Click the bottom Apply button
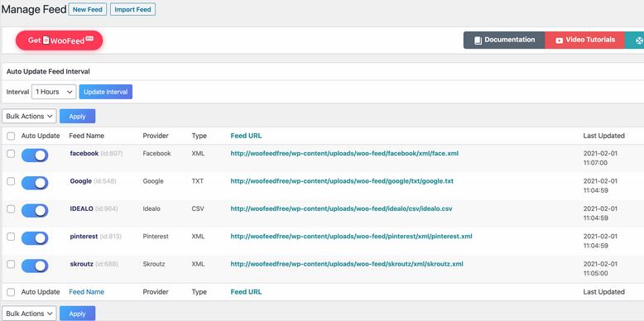 coord(77,314)
